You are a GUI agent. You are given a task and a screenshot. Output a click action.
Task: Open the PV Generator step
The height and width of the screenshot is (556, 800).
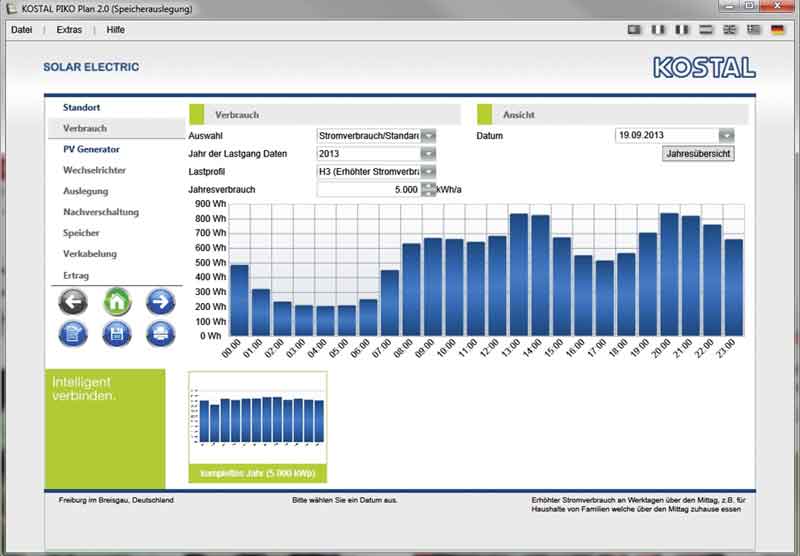[91, 149]
